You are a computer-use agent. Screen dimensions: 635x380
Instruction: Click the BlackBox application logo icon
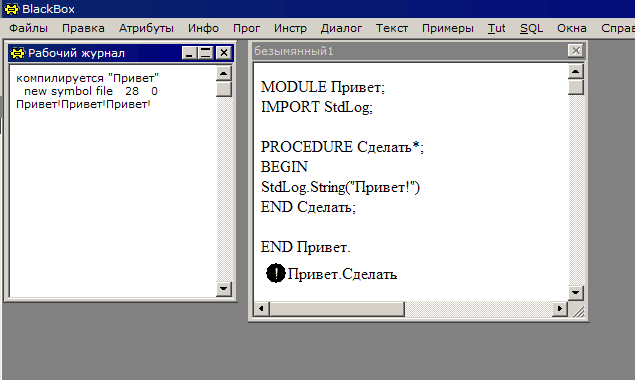pos(11,9)
